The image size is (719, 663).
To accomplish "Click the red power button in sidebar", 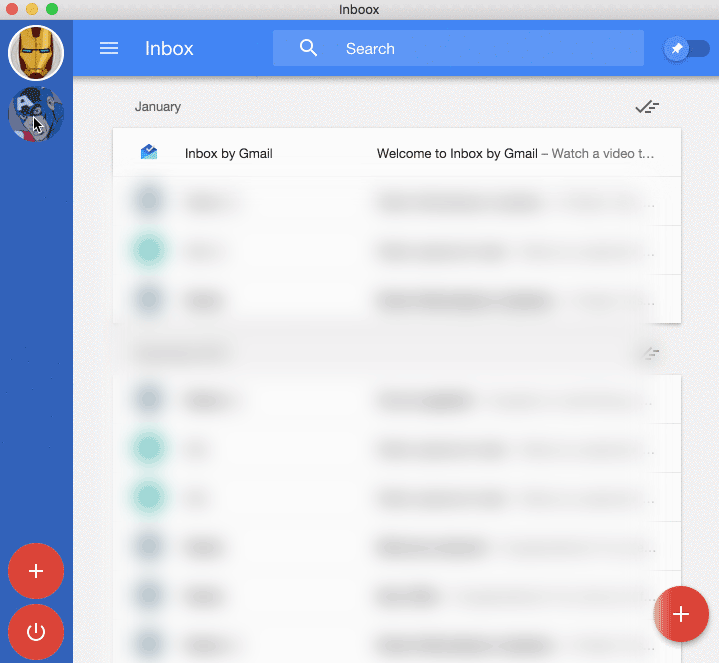I will (36, 632).
